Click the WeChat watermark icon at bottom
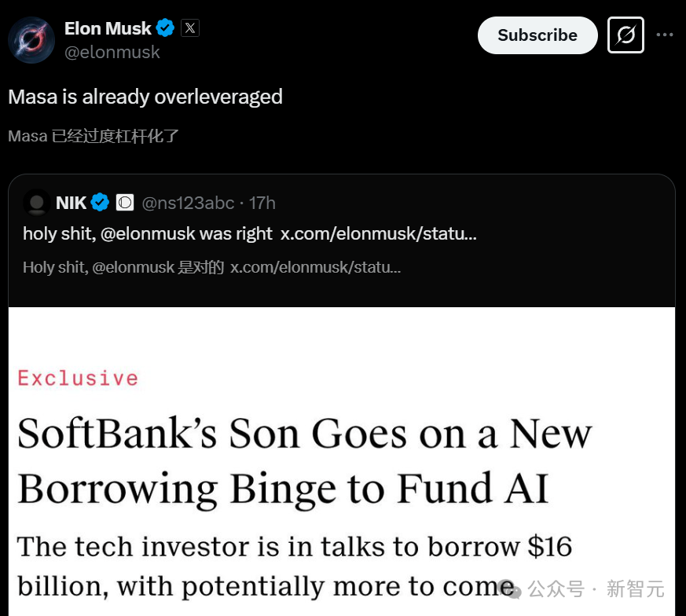The width and height of the screenshot is (686, 616). tap(511, 588)
